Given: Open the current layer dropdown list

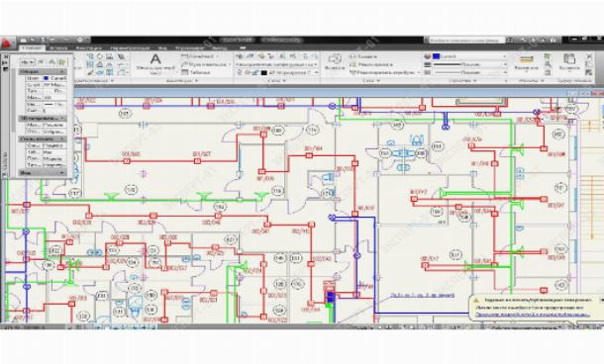Looking at the screenshot, I should 316,72.
